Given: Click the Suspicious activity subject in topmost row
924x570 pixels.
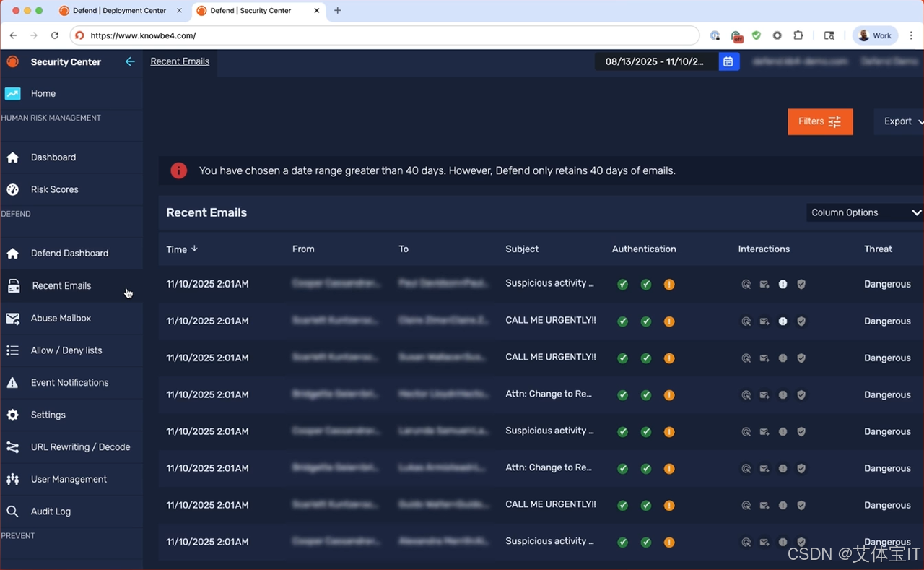Looking at the screenshot, I should pyautogui.click(x=549, y=283).
